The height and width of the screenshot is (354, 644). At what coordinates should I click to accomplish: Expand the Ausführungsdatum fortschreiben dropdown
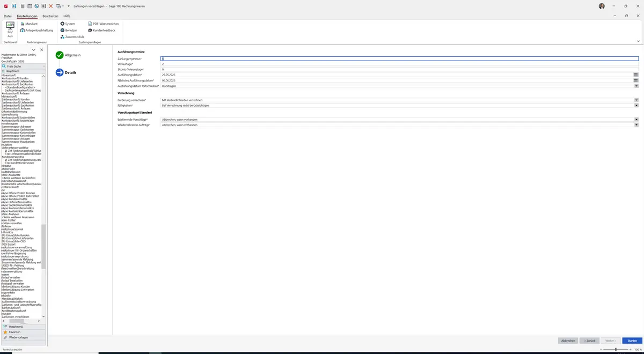coord(636,86)
